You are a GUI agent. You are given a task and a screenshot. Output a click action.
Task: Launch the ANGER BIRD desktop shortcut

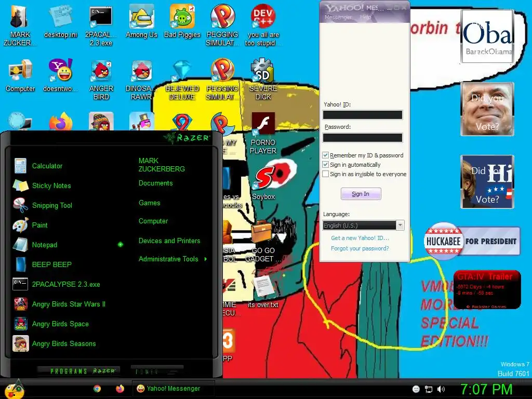[x=101, y=79]
